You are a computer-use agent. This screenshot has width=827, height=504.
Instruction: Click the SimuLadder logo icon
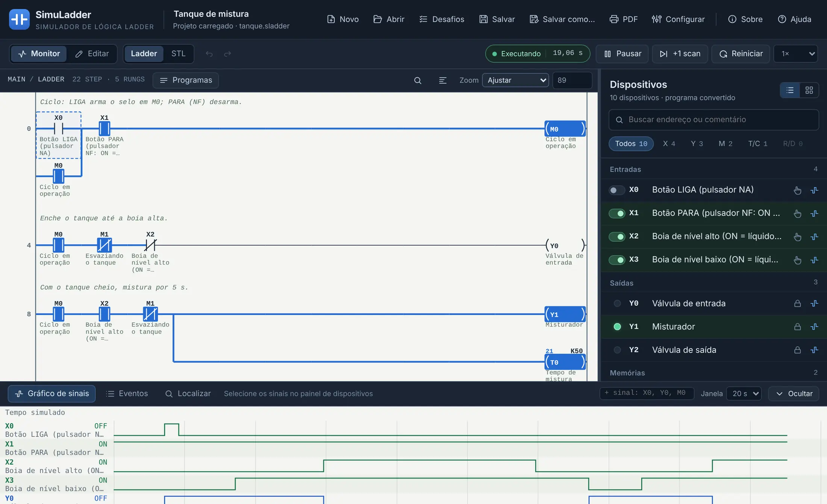pos(19,19)
